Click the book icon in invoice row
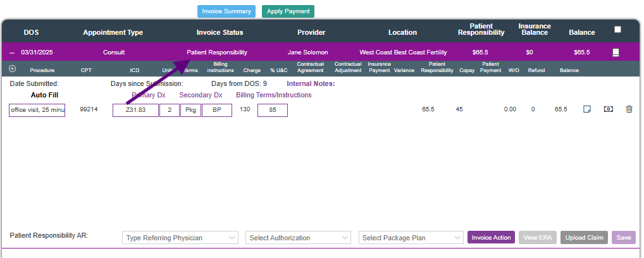The image size is (644, 258). click(x=616, y=52)
